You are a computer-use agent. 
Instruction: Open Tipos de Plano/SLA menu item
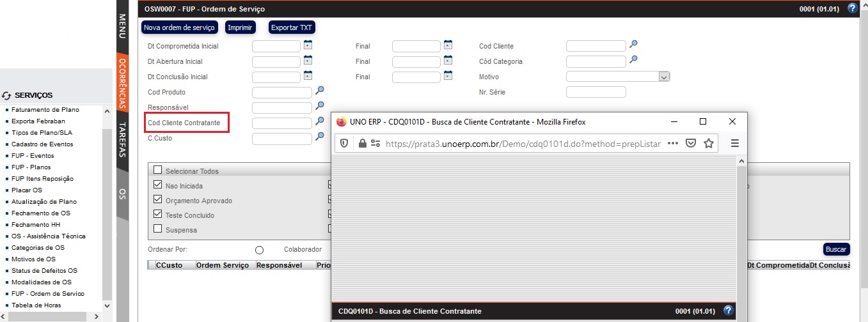[x=42, y=132]
